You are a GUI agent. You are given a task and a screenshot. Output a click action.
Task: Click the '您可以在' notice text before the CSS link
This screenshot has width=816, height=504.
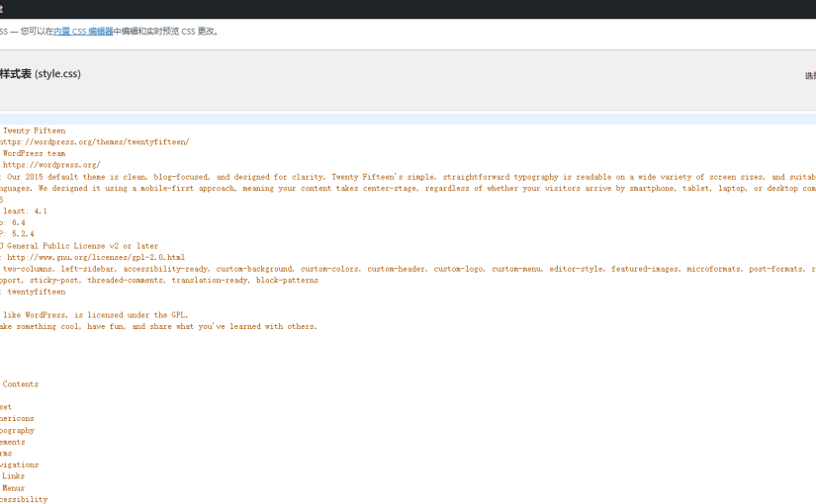click(37, 32)
